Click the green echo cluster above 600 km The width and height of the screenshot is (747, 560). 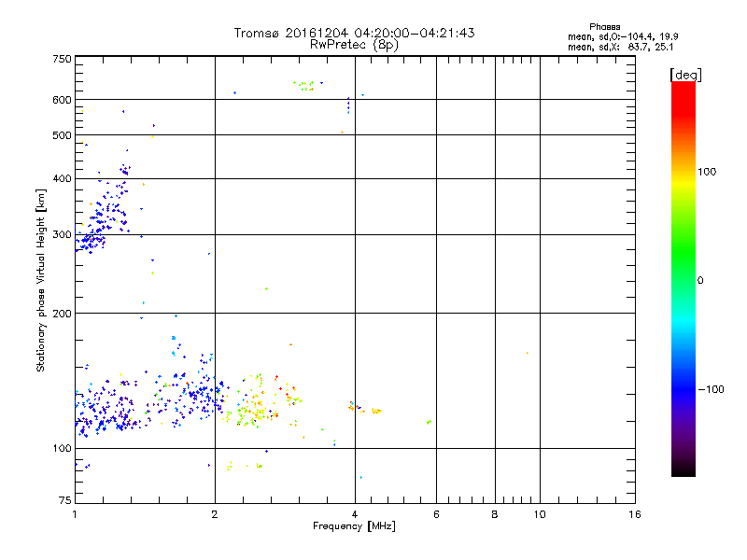pos(304,86)
